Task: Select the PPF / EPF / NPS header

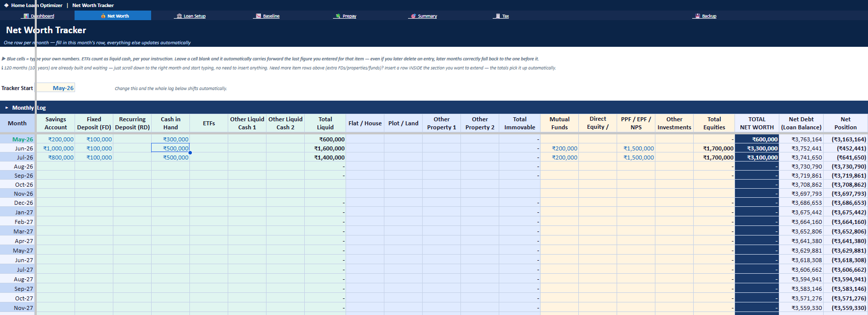Action: click(x=636, y=123)
